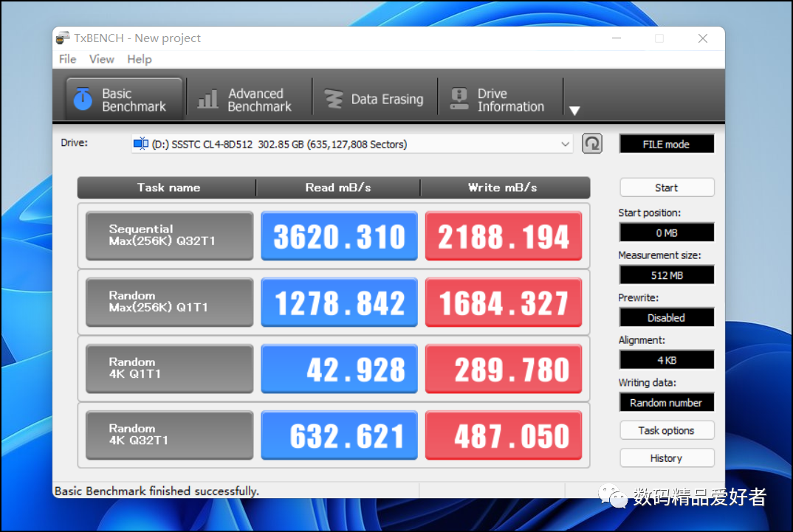The height and width of the screenshot is (532, 793).
Task: Change Writing data Random number setting
Action: (x=667, y=403)
